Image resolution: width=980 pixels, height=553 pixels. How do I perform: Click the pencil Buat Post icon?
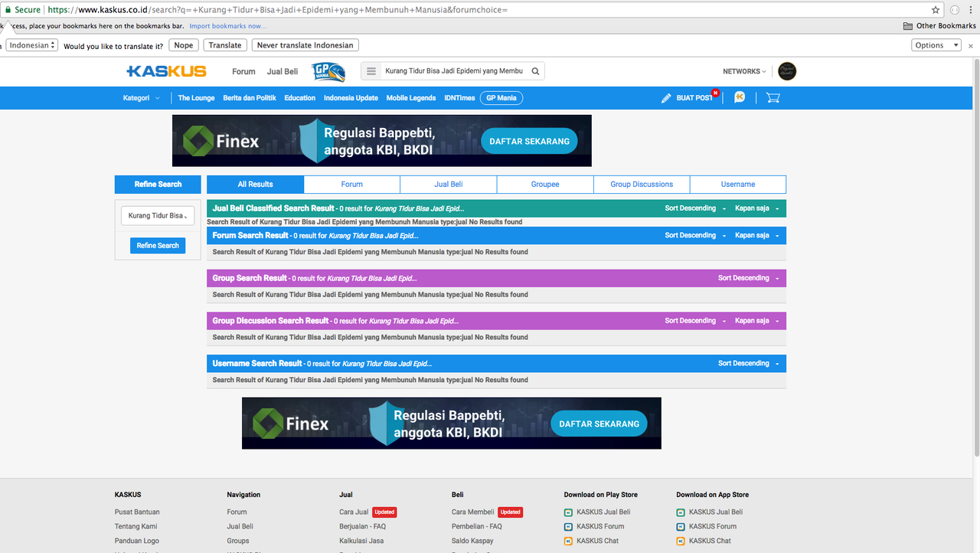[666, 98]
